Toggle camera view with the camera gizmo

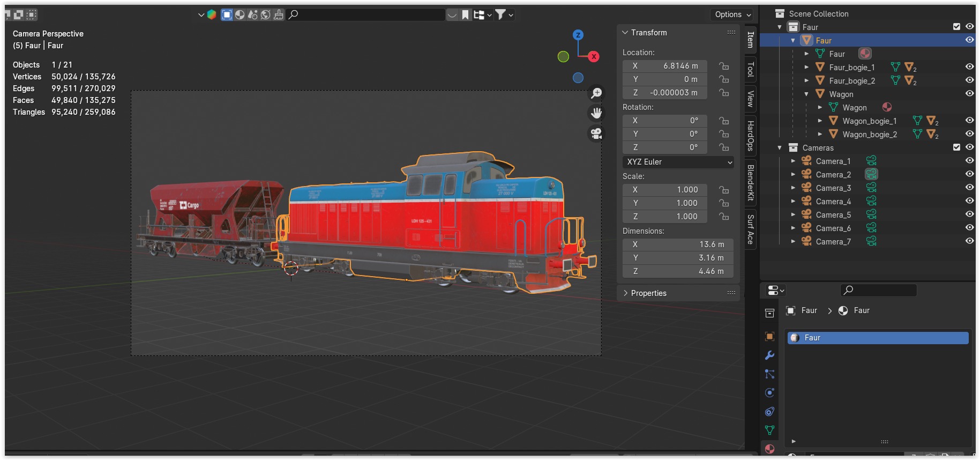pos(596,133)
